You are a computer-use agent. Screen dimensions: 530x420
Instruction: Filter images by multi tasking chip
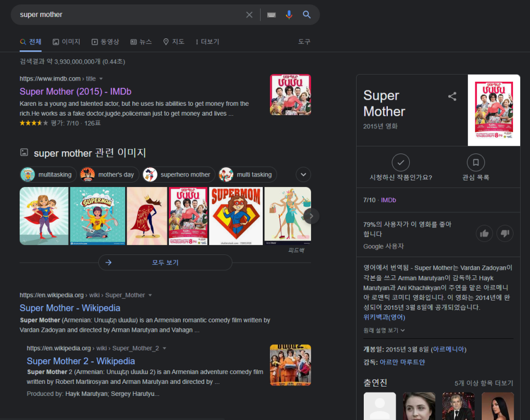pos(247,175)
